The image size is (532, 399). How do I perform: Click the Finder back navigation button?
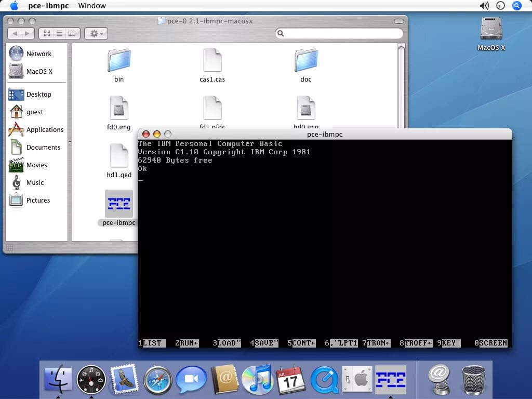click(x=16, y=33)
